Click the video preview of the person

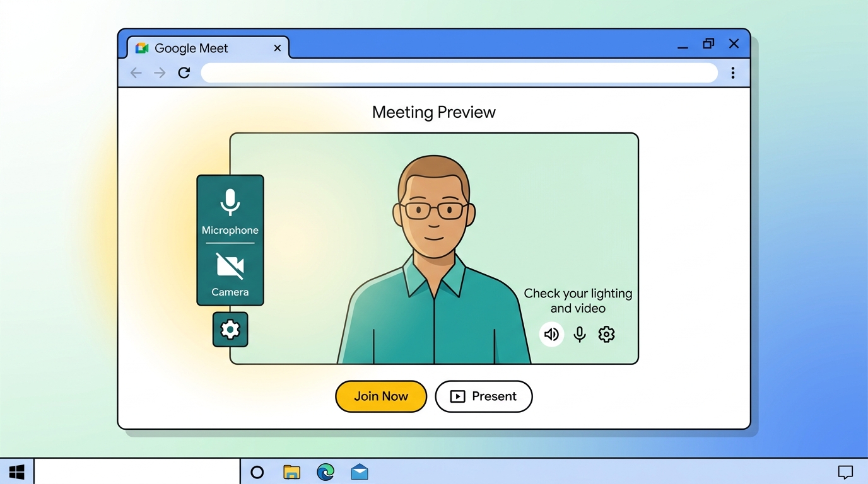pos(434,248)
